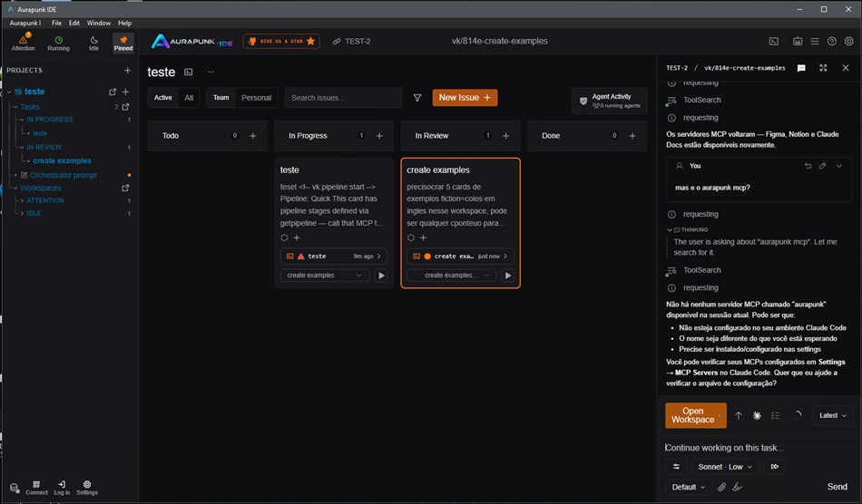The image size is (862, 504).
Task: Select the Pinned view pin icon
Action: point(123,43)
